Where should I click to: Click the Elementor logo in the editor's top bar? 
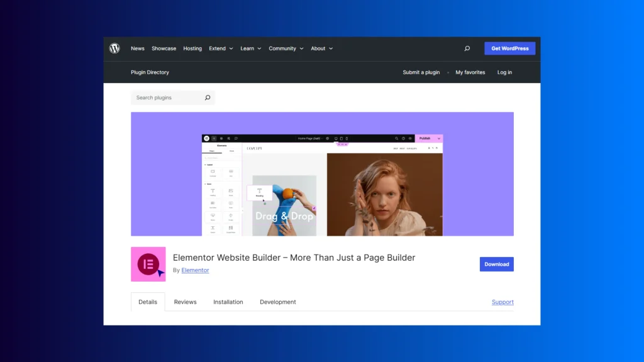[x=206, y=138]
